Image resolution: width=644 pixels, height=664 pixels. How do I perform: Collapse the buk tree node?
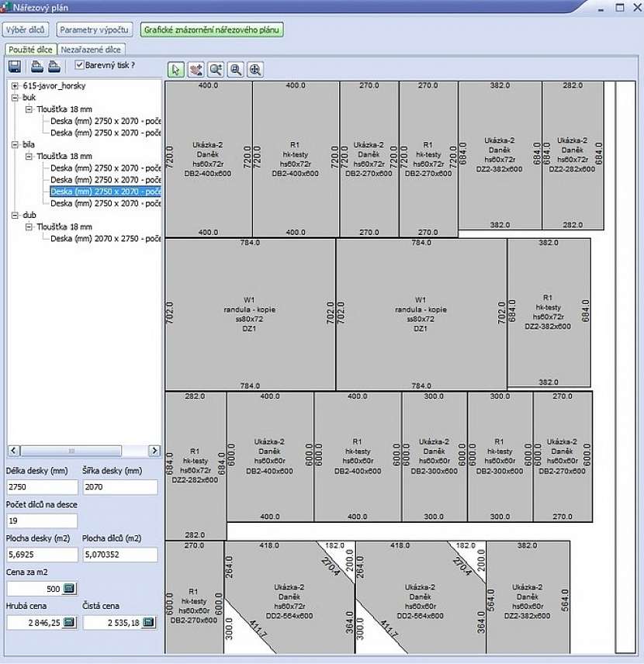pos(15,98)
